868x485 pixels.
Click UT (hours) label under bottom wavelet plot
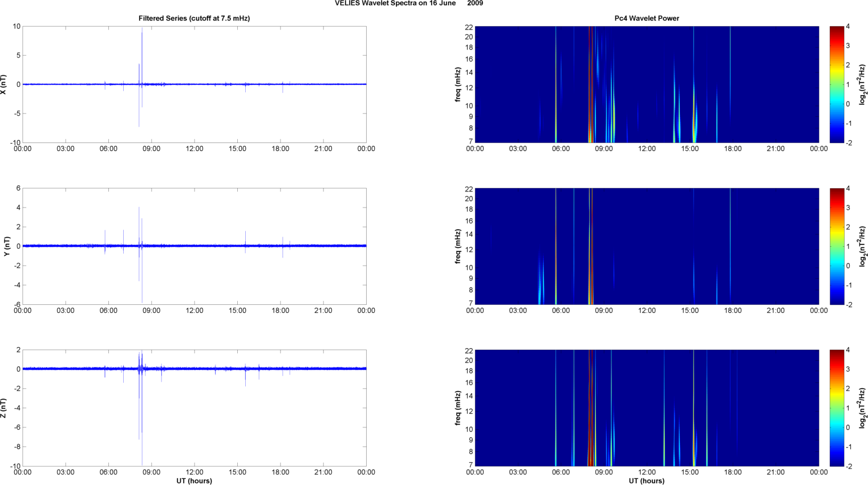646,481
